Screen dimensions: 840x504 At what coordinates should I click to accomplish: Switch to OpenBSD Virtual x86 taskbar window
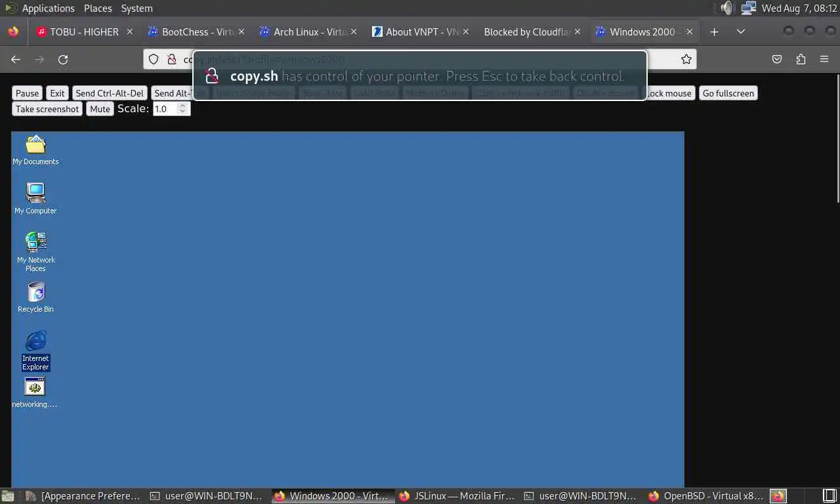pyautogui.click(x=706, y=496)
